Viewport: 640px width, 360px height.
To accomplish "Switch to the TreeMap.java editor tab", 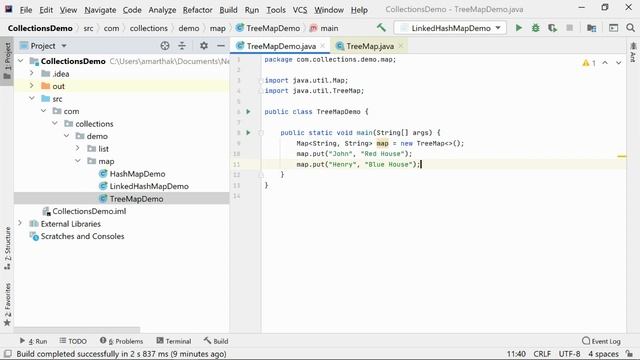I will point(370,46).
